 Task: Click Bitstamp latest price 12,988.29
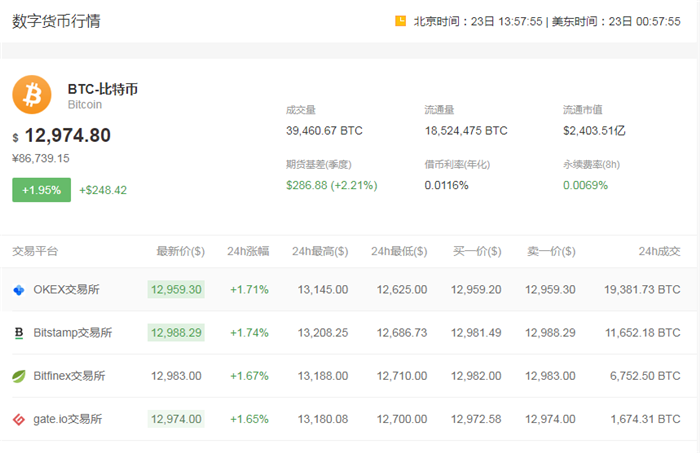click(x=176, y=333)
